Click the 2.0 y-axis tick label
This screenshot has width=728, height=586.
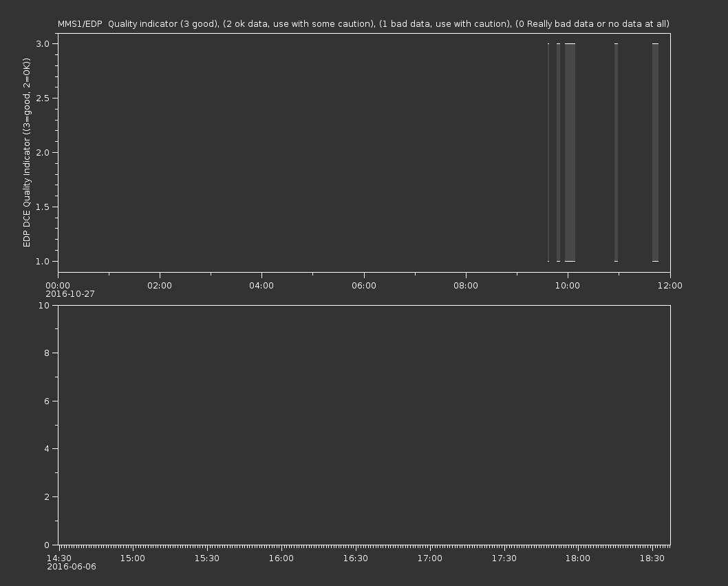click(43, 152)
